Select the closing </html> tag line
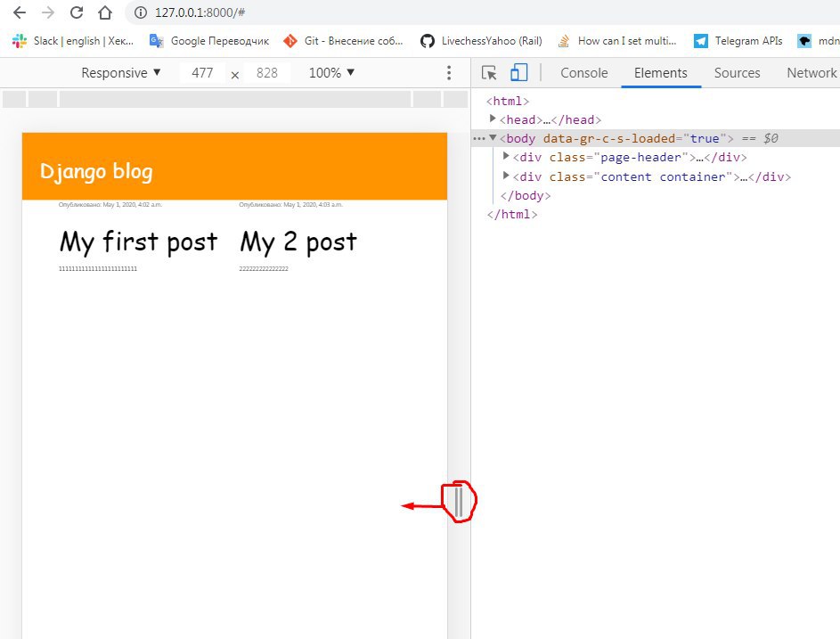 [x=511, y=215]
